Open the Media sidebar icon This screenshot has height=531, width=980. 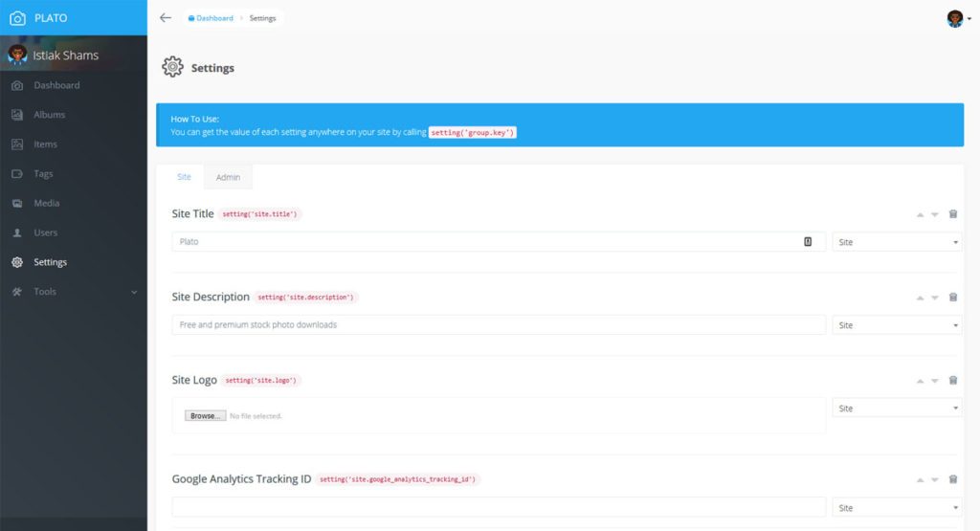point(17,203)
